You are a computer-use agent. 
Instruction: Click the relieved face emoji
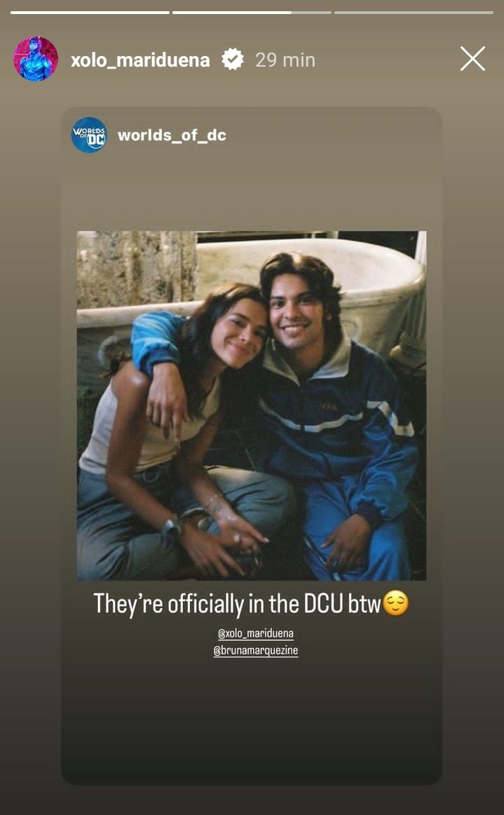(x=395, y=603)
